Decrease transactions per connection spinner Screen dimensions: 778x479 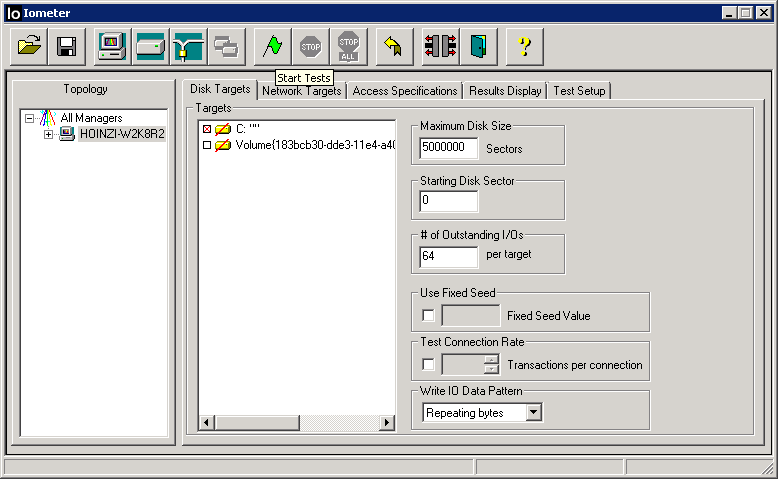(491, 369)
